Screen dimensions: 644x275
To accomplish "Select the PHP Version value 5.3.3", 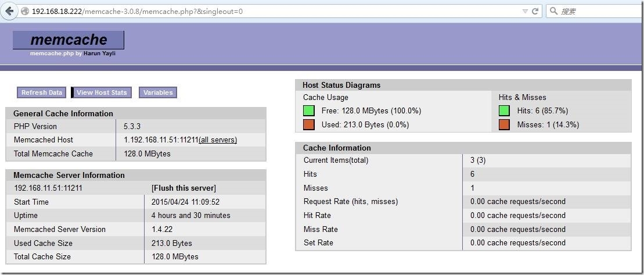I will (132, 126).
